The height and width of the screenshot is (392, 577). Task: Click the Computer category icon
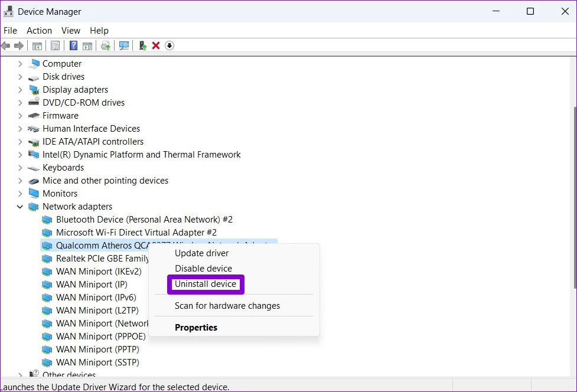coord(34,64)
